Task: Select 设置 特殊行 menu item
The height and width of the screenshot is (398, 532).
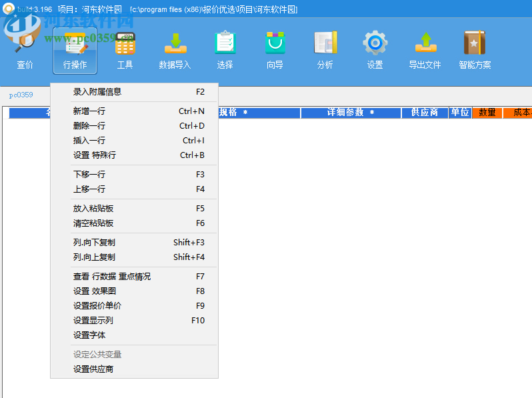Action: coord(135,155)
